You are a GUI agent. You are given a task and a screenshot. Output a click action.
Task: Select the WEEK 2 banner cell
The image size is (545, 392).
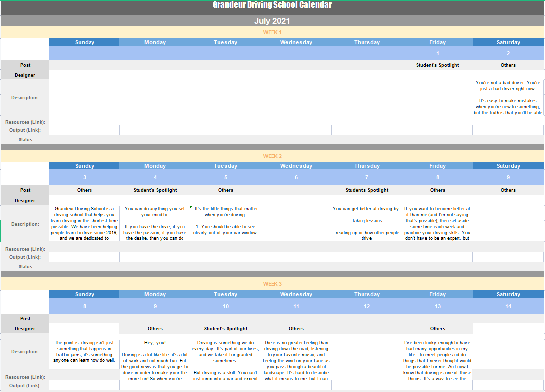tap(272, 156)
